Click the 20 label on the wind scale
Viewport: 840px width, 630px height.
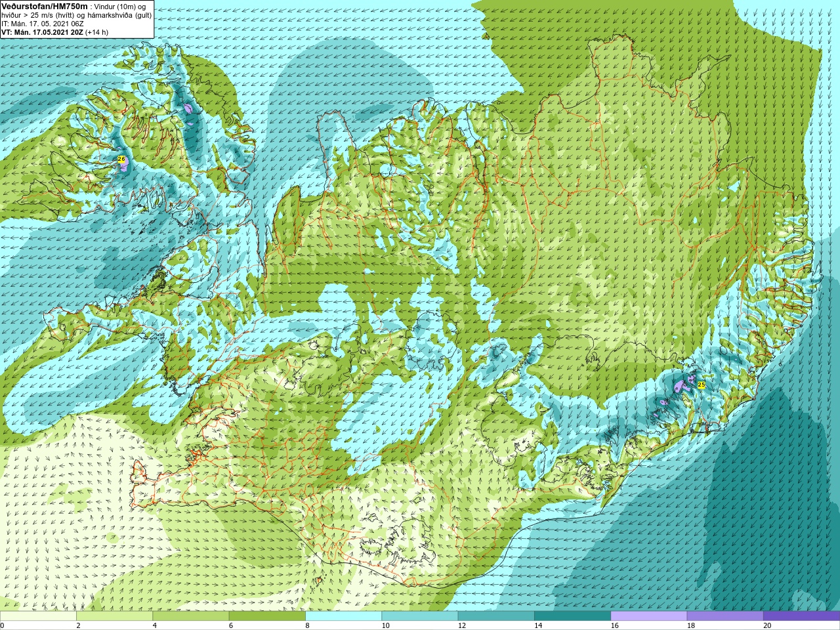[x=767, y=625]
